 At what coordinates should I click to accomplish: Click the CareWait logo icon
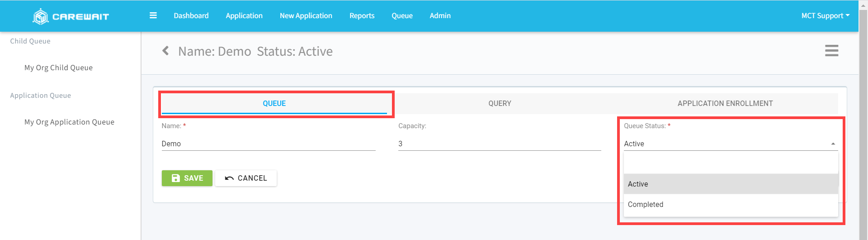(x=41, y=16)
